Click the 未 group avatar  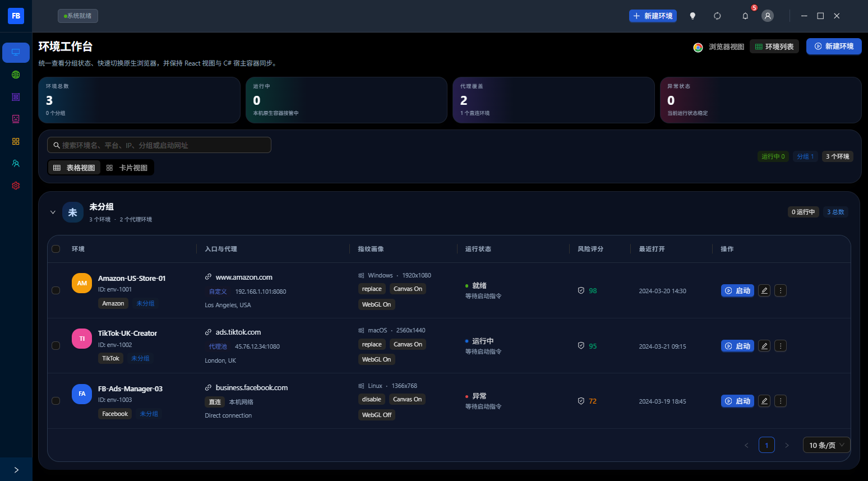pos(73,212)
